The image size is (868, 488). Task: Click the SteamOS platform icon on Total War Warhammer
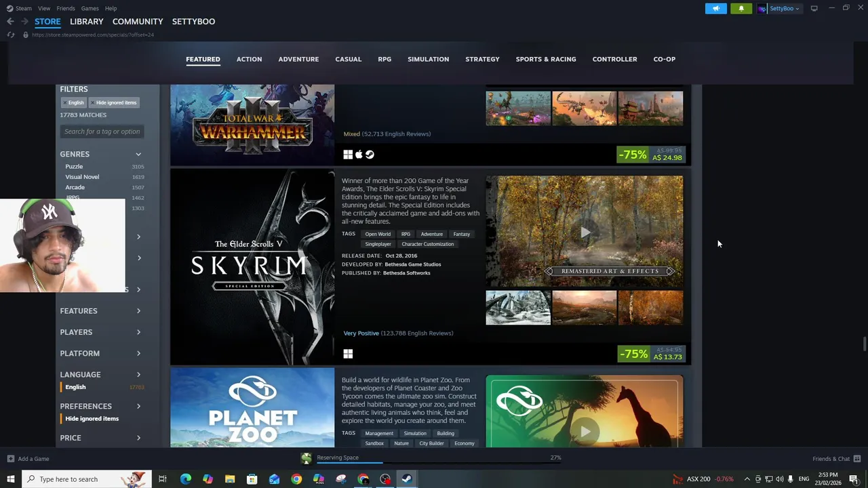pyautogui.click(x=370, y=155)
